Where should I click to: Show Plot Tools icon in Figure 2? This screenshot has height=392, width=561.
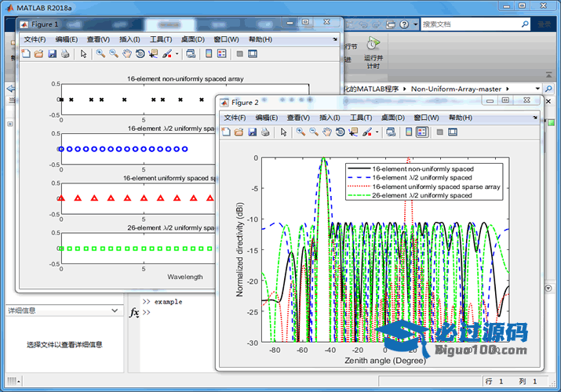pos(453,132)
